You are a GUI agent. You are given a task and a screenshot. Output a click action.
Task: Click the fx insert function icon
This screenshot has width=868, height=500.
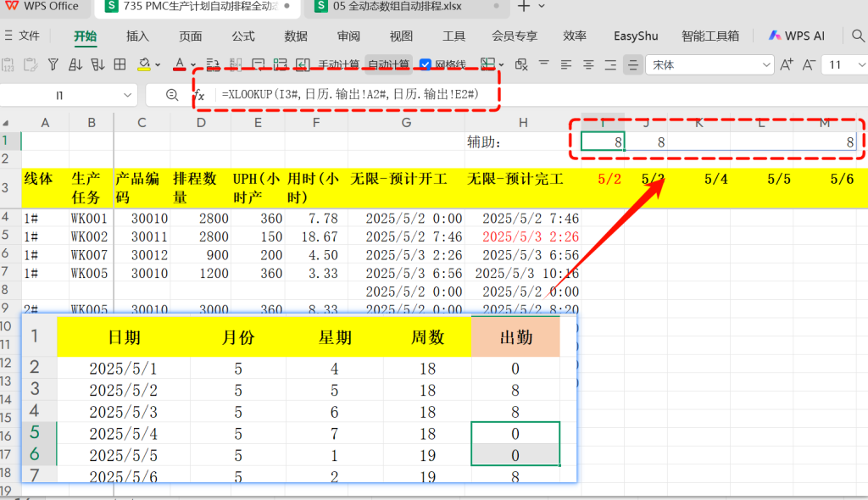(x=199, y=95)
